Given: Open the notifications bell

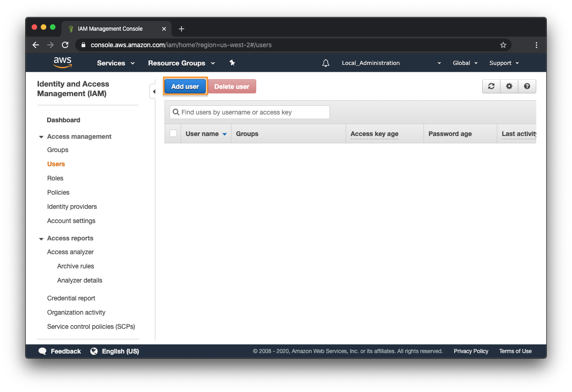Looking at the screenshot, I should tap(326, 63).
